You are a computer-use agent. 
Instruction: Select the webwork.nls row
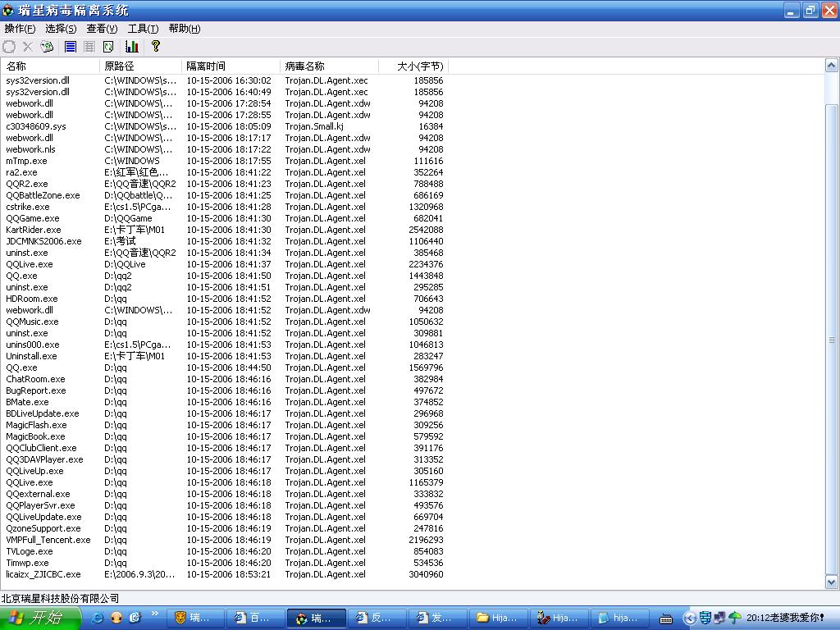[225, 149]
